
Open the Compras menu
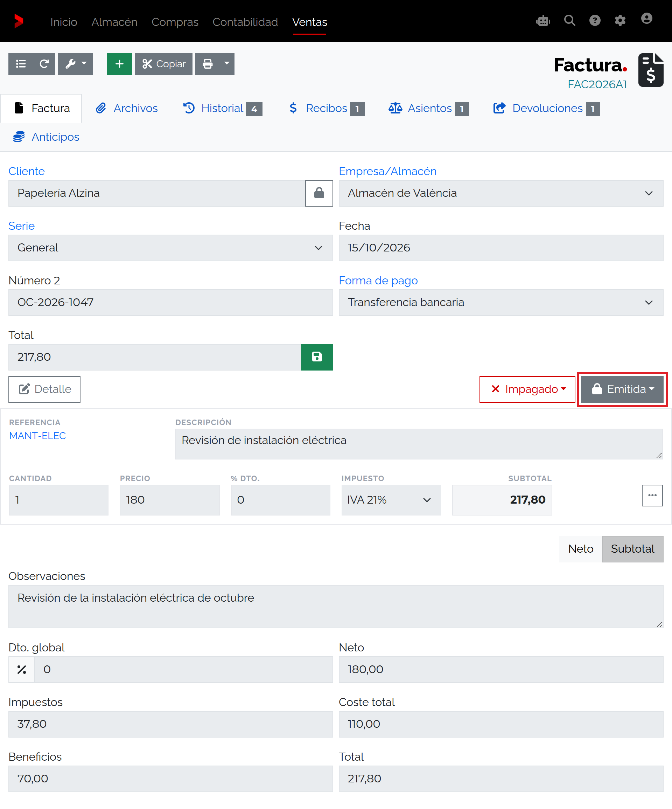175,22
